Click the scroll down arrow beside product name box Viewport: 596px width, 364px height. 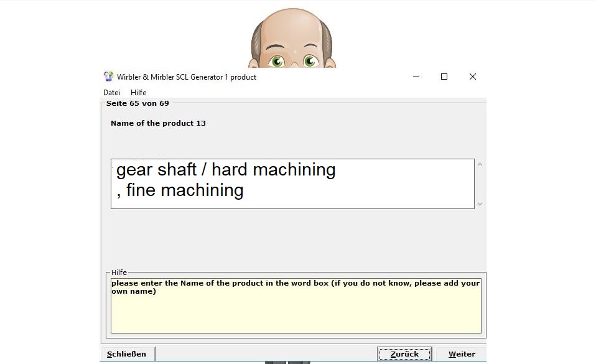480,203
